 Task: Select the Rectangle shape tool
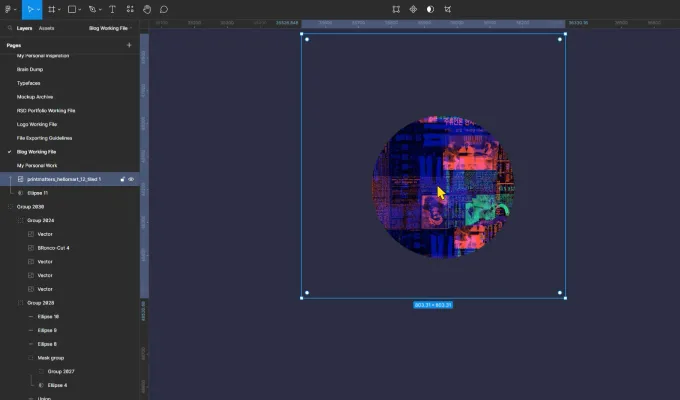(72, 9)
